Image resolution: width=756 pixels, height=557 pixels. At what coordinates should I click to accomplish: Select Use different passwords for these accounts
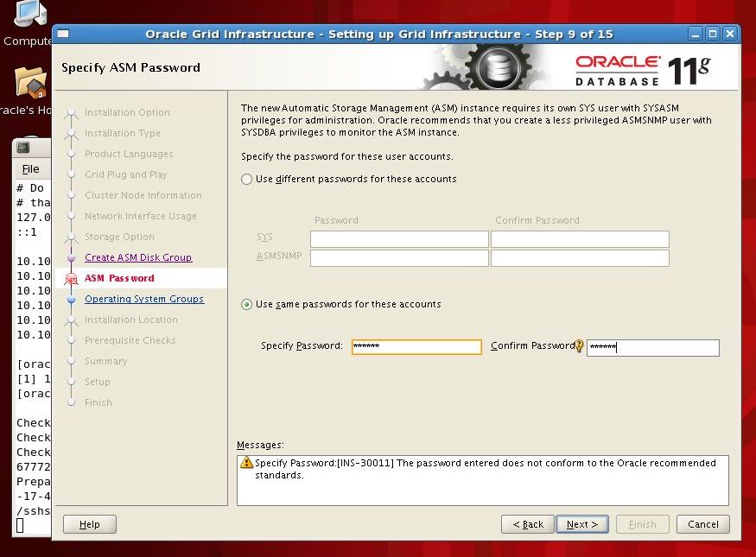tap(247, 179)
